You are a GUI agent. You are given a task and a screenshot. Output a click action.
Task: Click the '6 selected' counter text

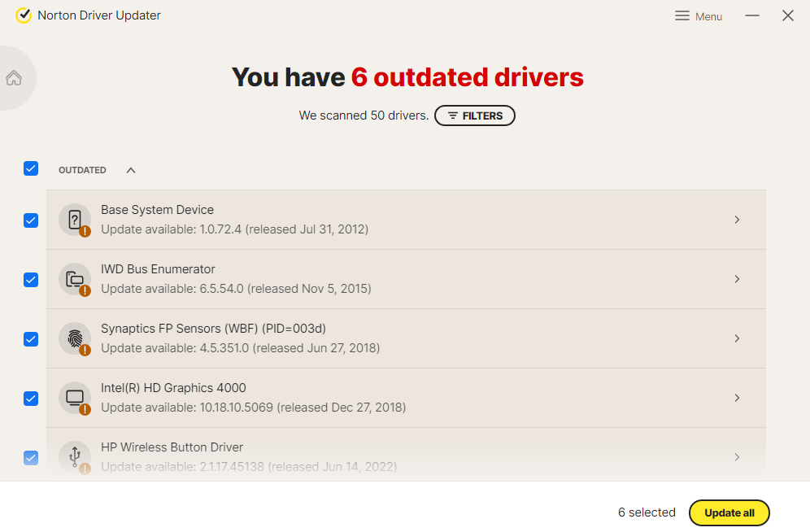click(647, 512)
